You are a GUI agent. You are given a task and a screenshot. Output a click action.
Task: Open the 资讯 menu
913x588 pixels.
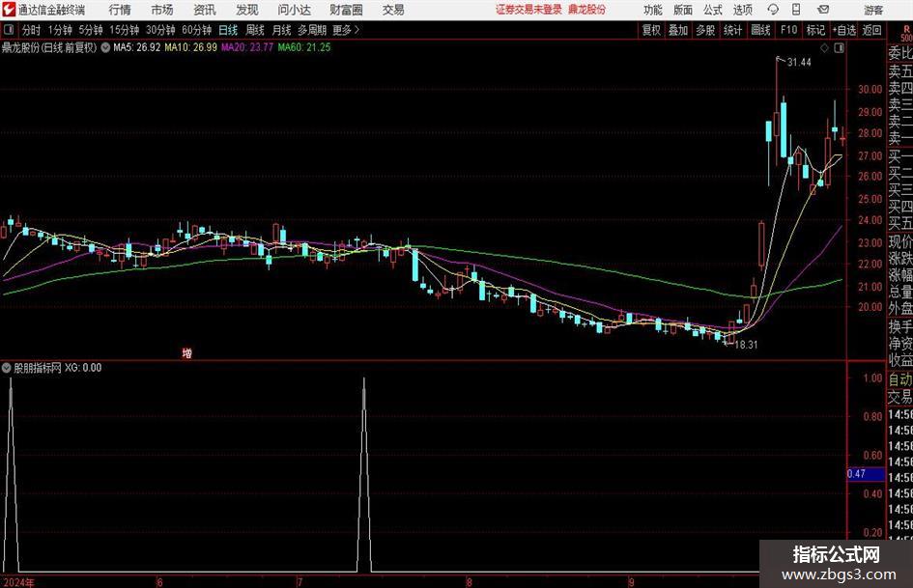[205, 10]
